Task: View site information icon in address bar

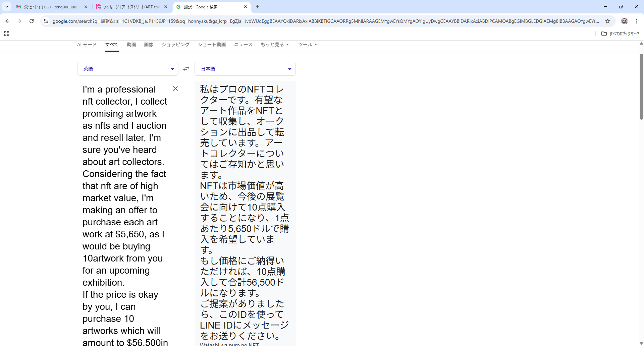Action: [x=46, y=21]
